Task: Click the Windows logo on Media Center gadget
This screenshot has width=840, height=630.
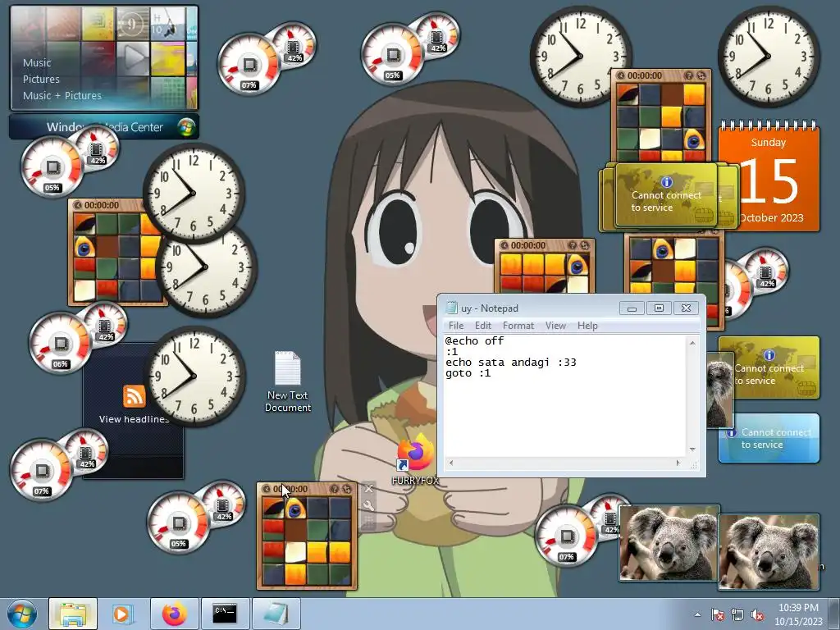Action: pyautogui.click(x=186, y=127)
